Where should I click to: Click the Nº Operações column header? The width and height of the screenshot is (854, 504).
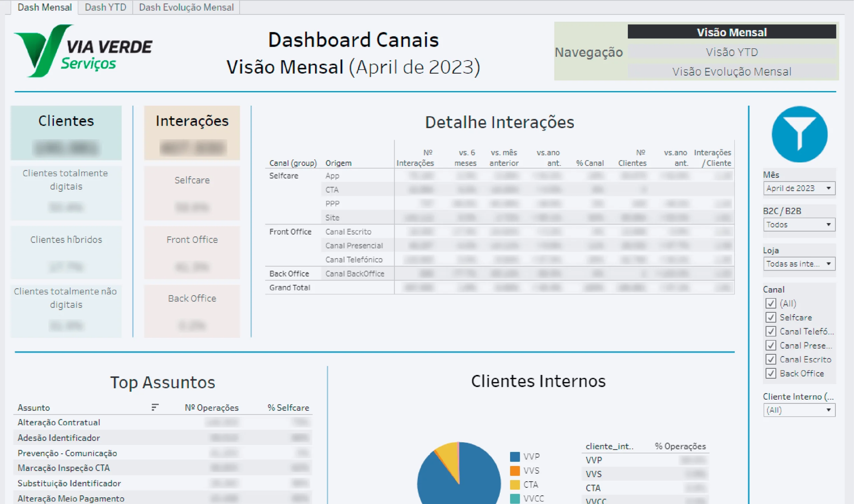click(x=211, y=408)
